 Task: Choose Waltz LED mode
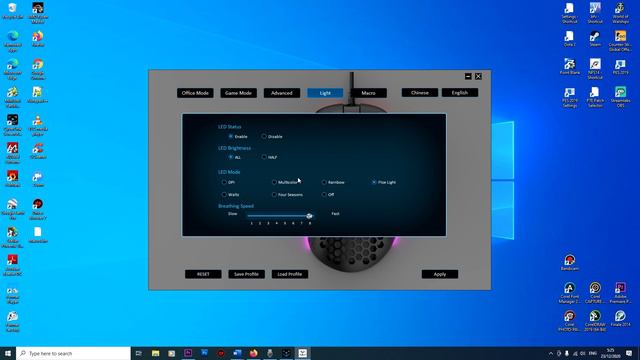pos(224,195)
